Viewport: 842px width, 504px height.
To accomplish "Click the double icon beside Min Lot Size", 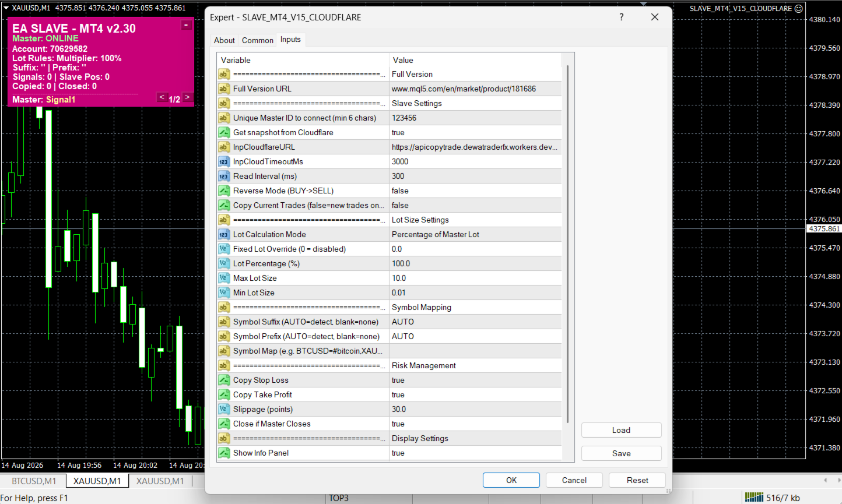I will click(224, 292).
